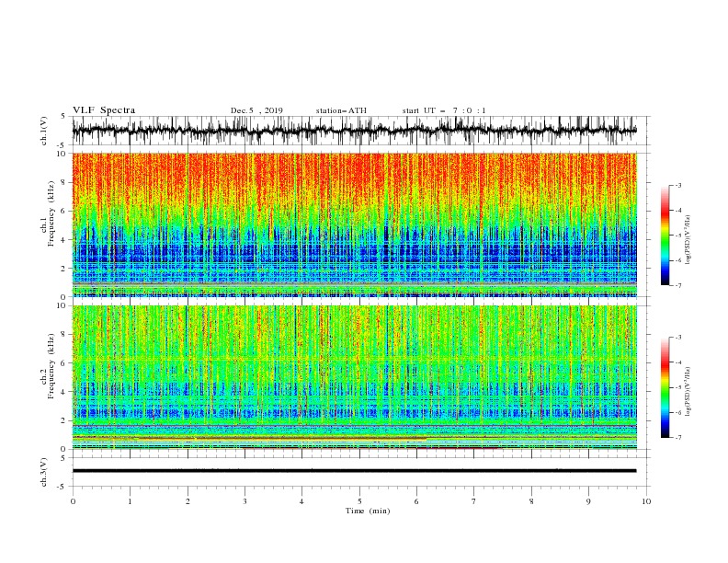Click time axis tick label '0'
Screen dimensions: 728x563
[x=73, y=501]
